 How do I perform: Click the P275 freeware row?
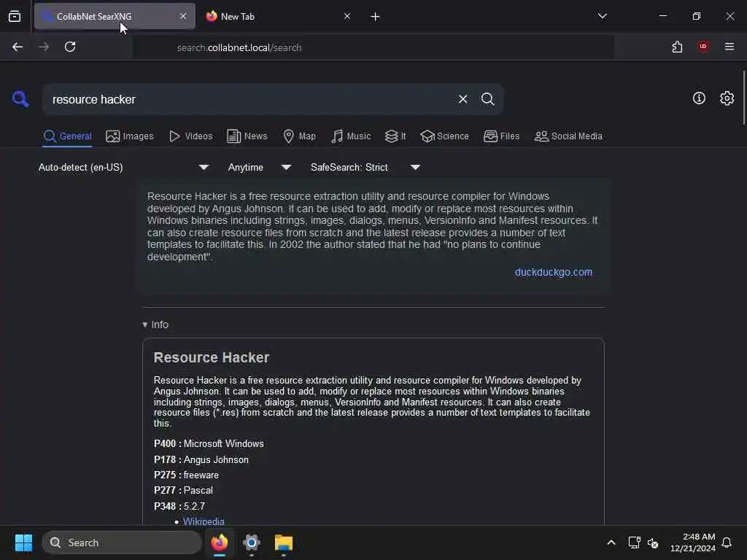[186, 475]
